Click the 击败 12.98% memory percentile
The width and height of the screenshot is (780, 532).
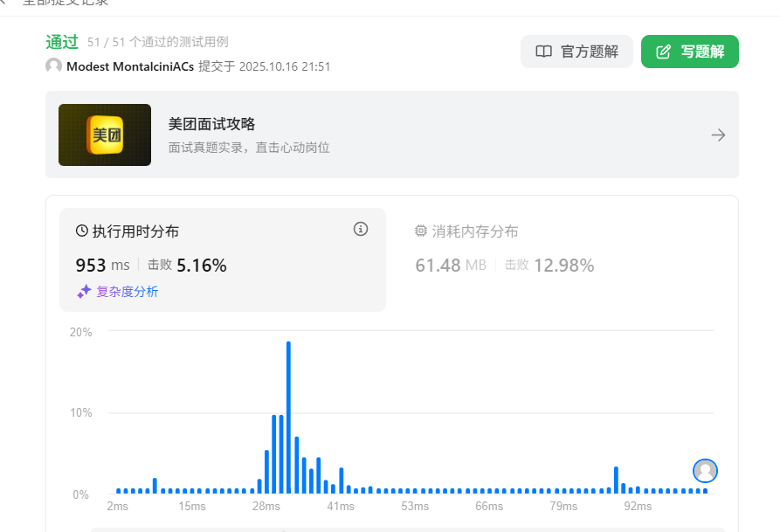click(549, 266)
